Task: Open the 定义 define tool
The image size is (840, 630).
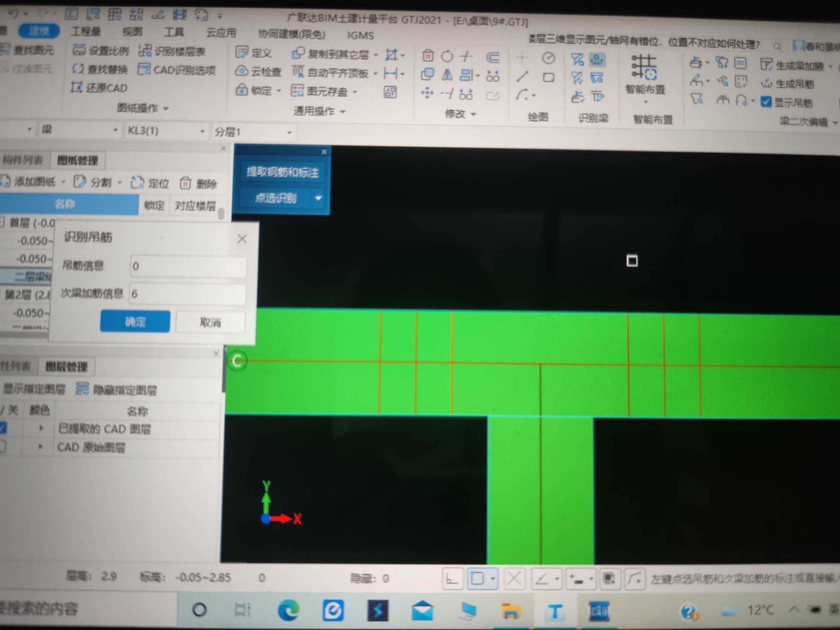Action: pos(254,53)
